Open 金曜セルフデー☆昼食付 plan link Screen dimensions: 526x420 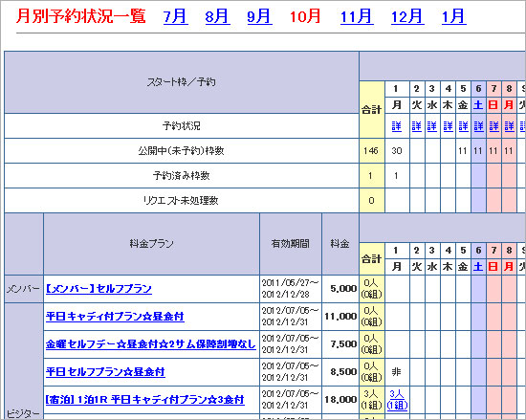pyautogui.click(x=150, y=344)
